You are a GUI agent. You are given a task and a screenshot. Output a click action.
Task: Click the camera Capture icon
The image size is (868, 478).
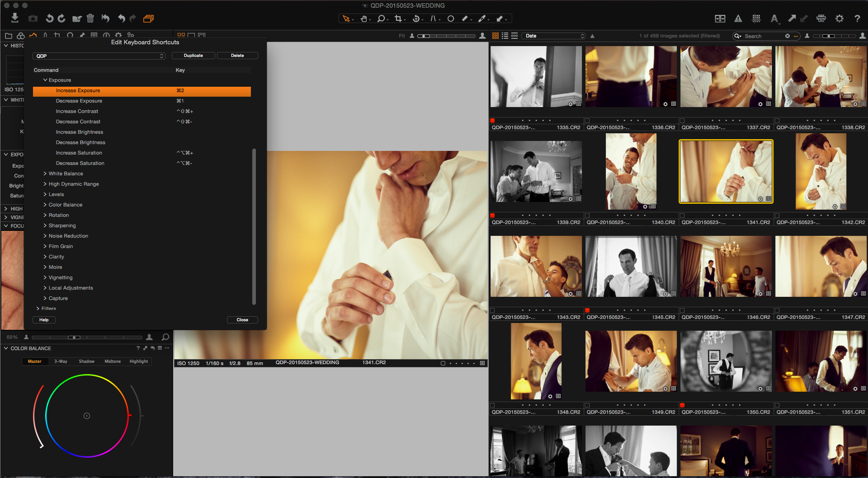click(x=33, y=19)
